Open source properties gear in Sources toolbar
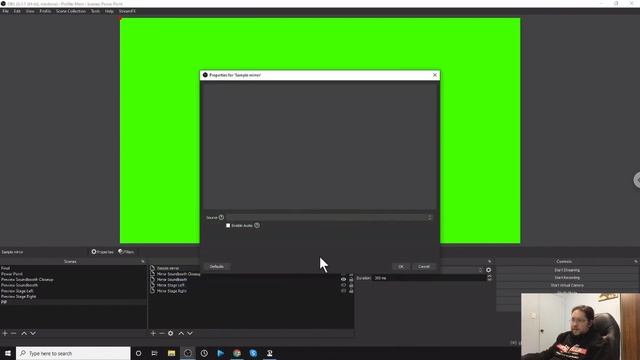This screenshot has width=640, height=360. click(171, 333)
